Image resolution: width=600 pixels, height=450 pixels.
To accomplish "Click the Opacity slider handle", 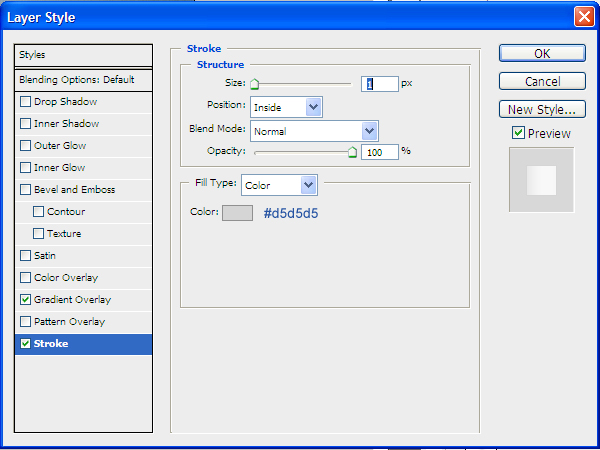I will pos(352,152).
